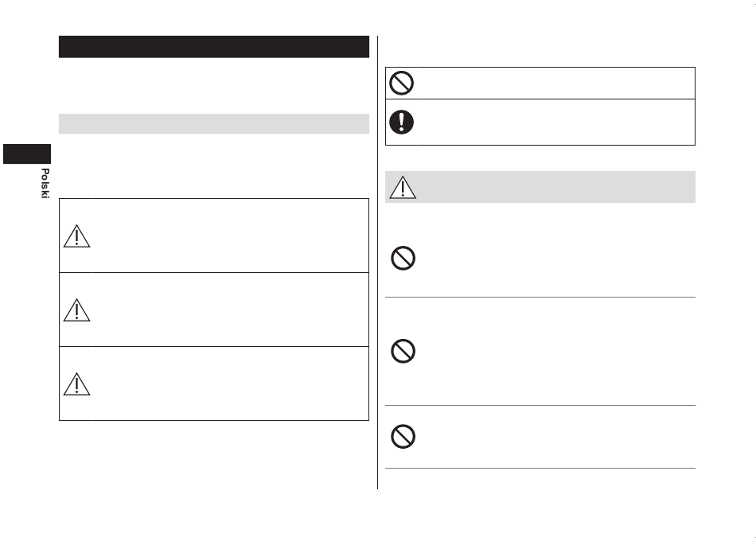
Task: Click first prohibition icon below gray warning banner
Action: click(403, 259)
